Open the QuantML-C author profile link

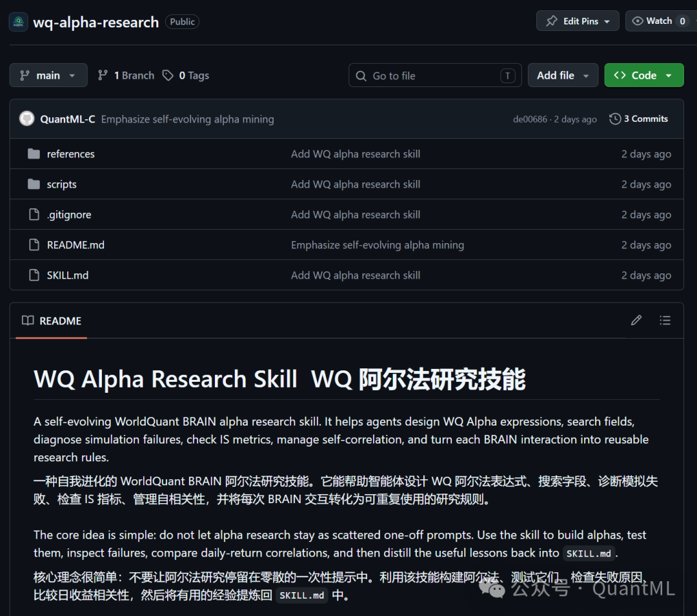[x=68, y=119]
